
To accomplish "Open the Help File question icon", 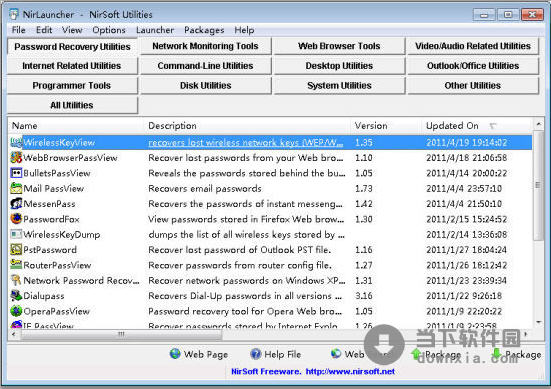I will pos(255,354).
